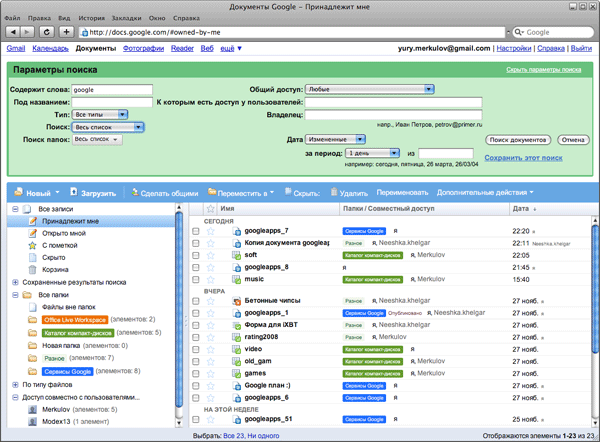The image size is (600, 442).
Task: Check the box for Копия документа googleapps
Action: (x=196, y=243)
